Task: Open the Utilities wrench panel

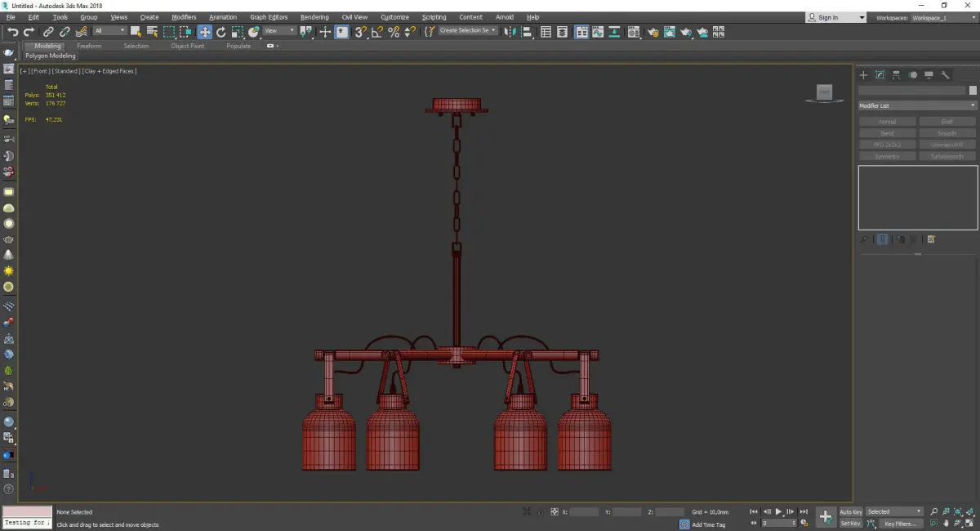Action: tap(946, 75)
